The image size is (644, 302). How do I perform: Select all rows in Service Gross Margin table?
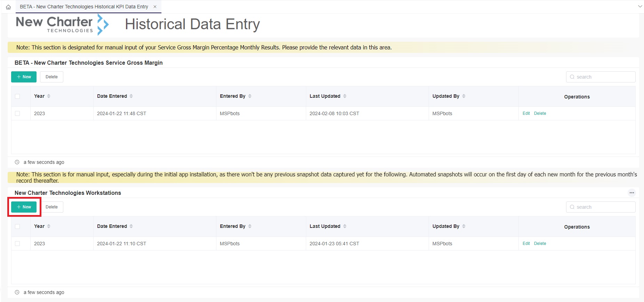pos(17,96)
